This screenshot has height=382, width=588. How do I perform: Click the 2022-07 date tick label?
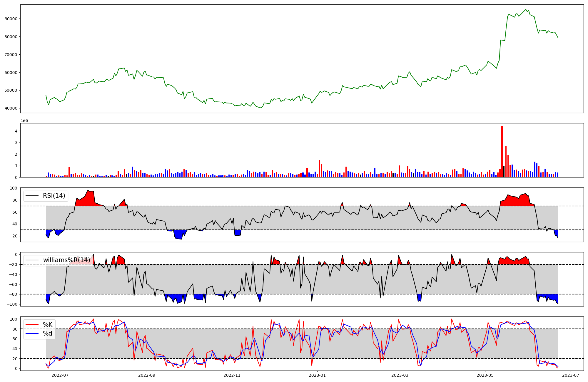tap(60, 375)
